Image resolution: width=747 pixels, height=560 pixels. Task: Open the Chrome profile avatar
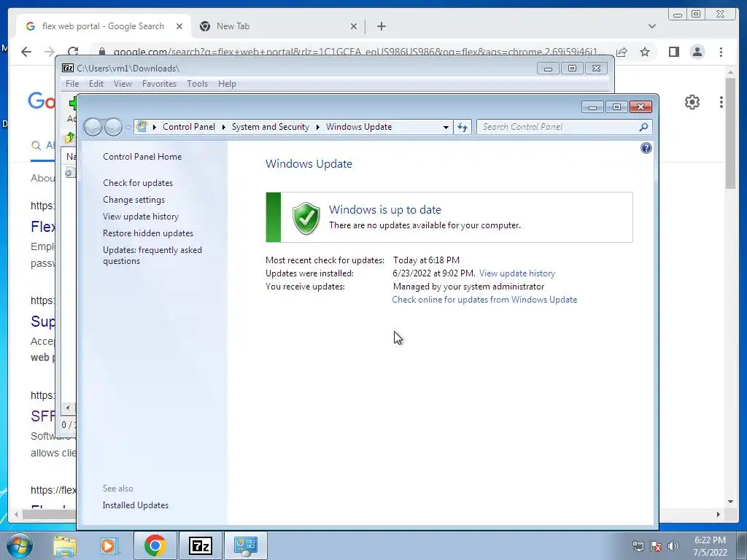point(697,52)
